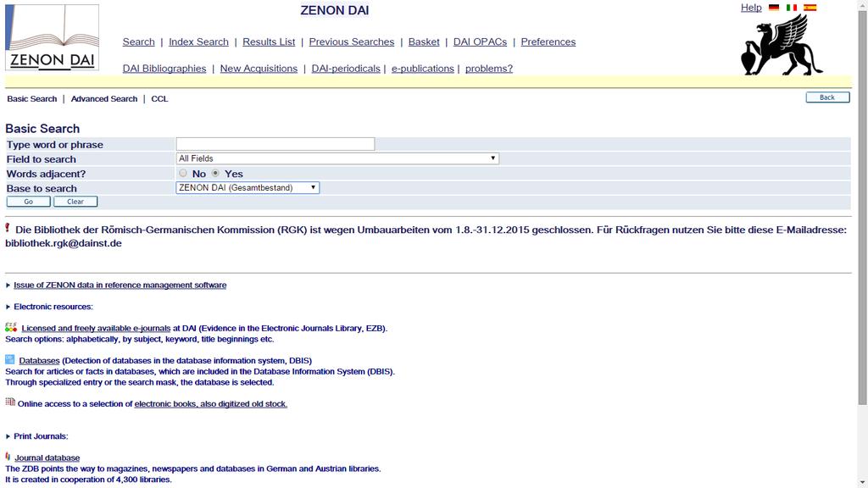Switch language with the Italian flag

click(792, 8)
